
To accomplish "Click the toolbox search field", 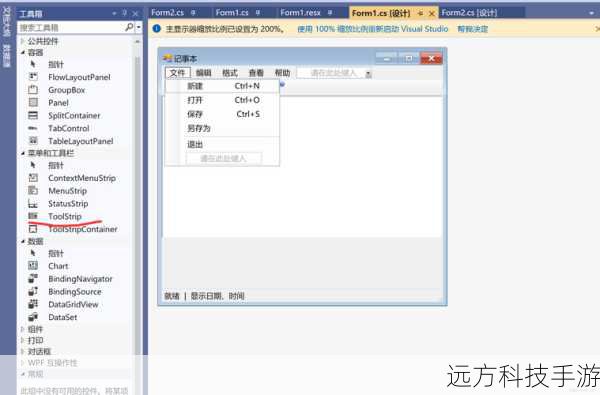I will coord(71,28).
